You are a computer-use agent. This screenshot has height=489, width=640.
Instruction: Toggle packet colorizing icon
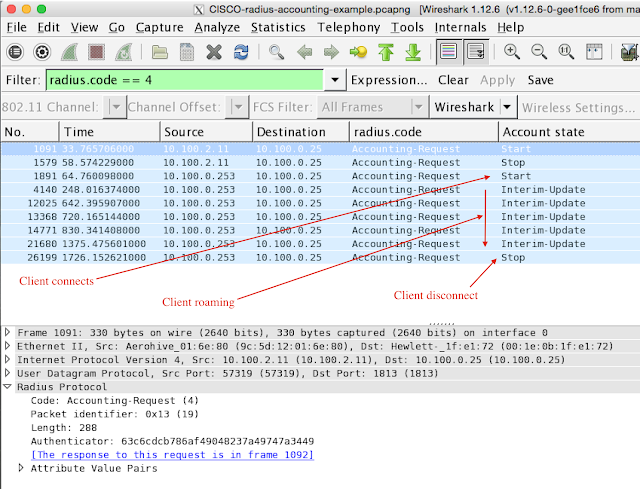449,52
